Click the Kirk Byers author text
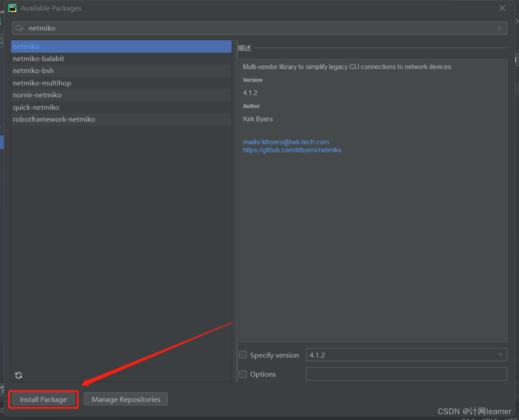519x420 pixels. [258, 119]
